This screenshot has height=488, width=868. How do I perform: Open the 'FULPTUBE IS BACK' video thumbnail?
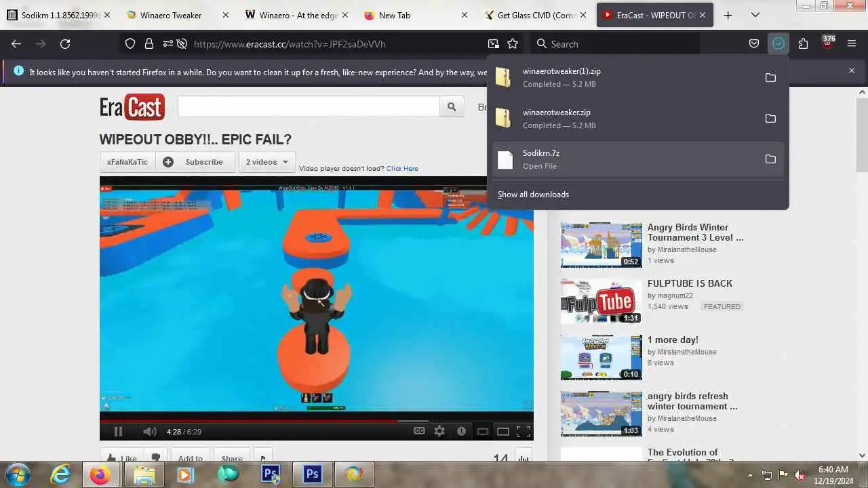[x=601, y=301]
